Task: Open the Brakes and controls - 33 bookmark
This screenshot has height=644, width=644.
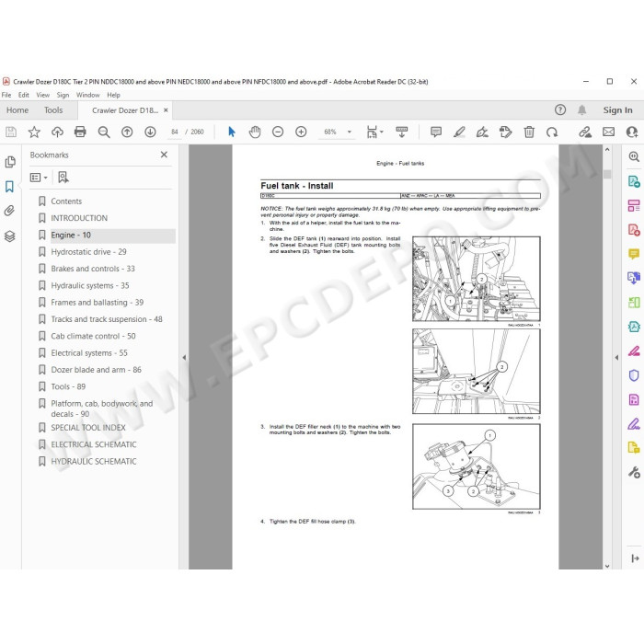Action: [93, 269]
